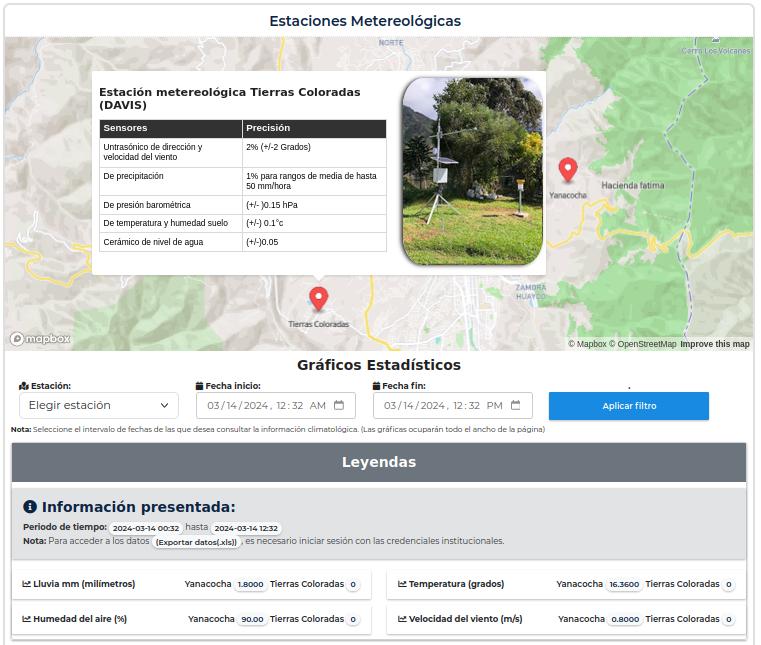Click the Humedad del aire (%) legend label
Image resolution: width=761 pixels, height=645 pixels.
click(x=80, y=619)
